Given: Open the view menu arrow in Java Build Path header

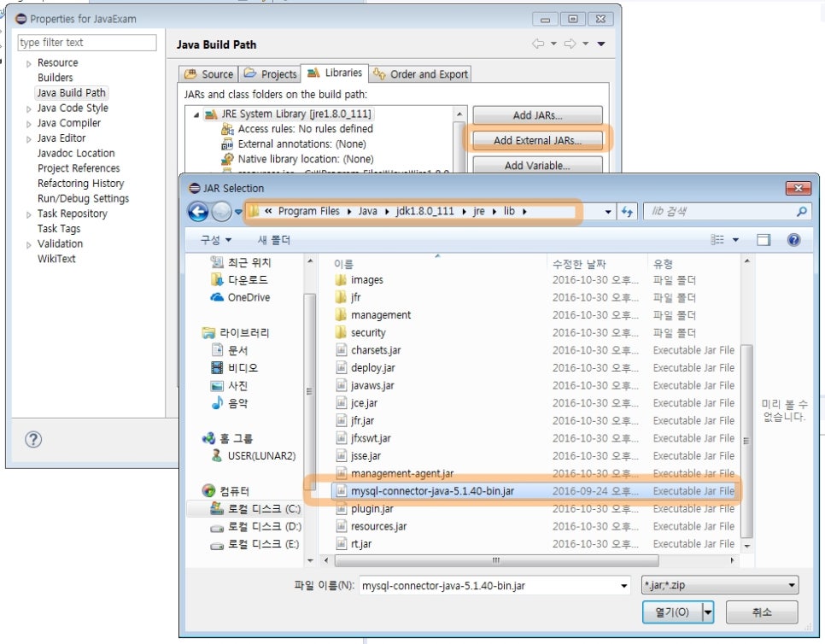Looking at the screenshot, I should 601,44.
